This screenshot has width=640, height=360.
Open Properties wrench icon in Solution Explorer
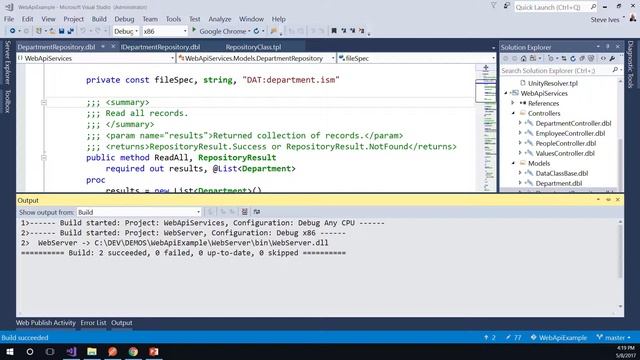pos(612,58)
